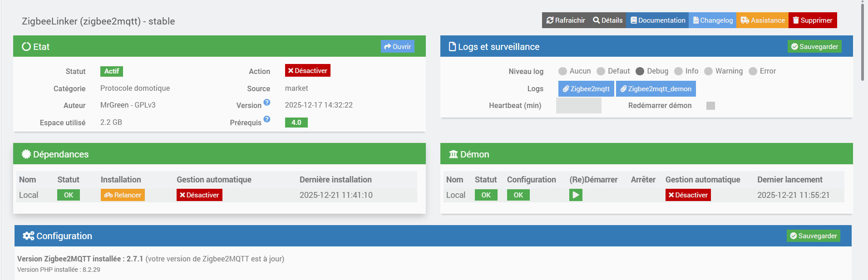Select Aucun log level
Image resolution: width=868 pixels, height=280 pixels.
[562, 71]
